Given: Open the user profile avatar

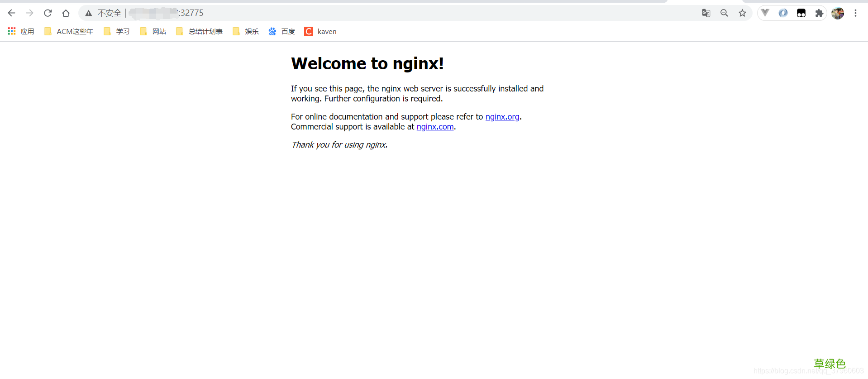Looking at the screenshot, I should (x=838, y=13).
